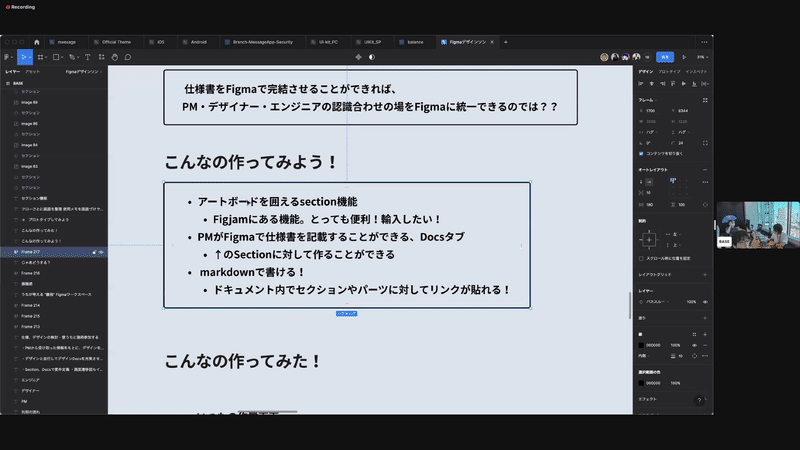The width and height of the screenshot is (800, 450).
Task: Open the vertical resizing hug dropdown
Action: click(x=682, y=132)
